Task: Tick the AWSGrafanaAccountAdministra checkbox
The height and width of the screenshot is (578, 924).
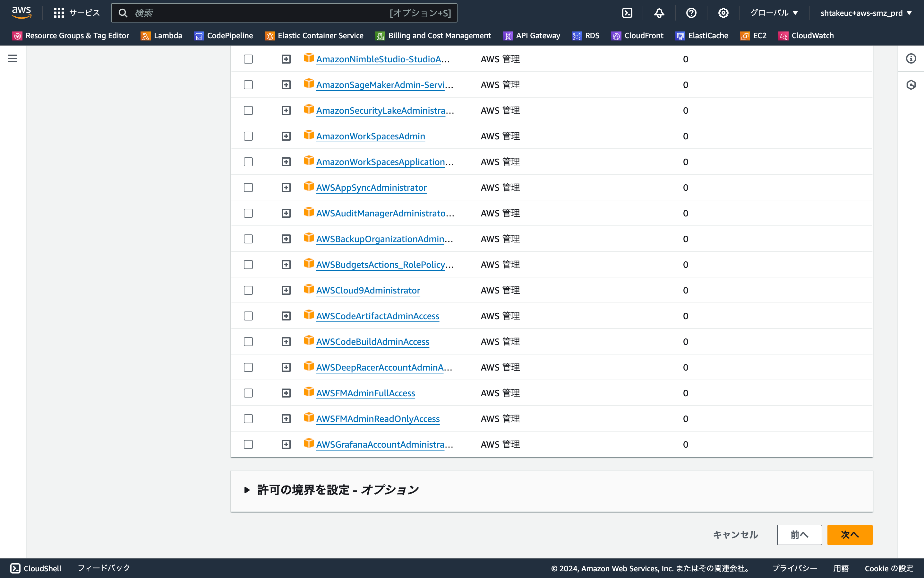Action: [248, 445]
